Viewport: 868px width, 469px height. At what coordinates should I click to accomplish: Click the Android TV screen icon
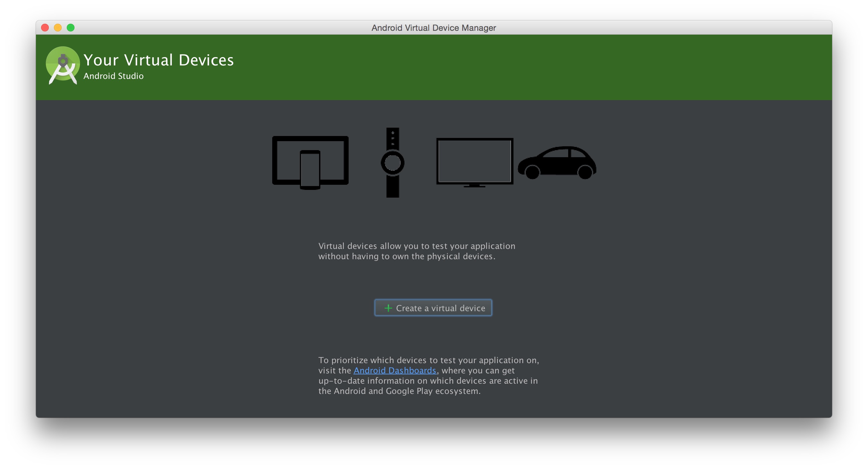click(x=474, y=163)
